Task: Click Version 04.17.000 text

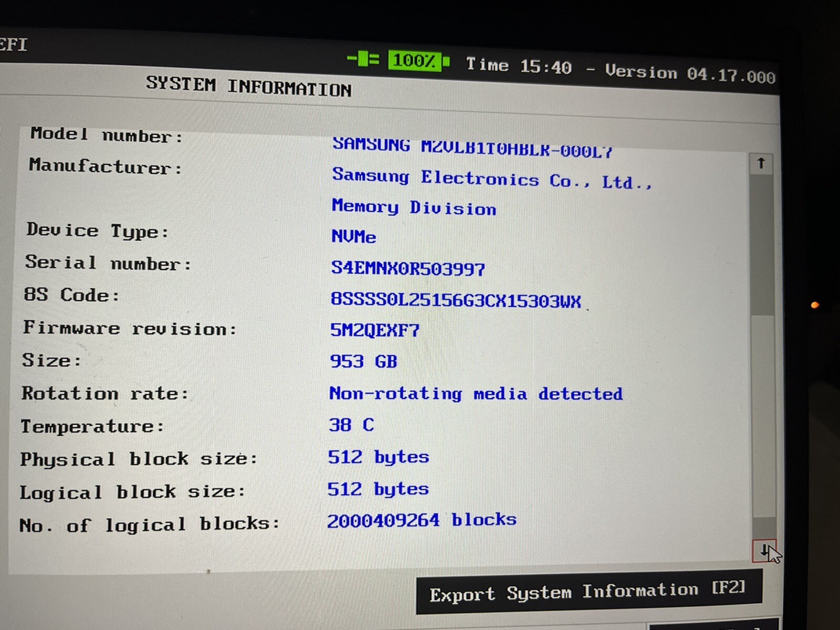Action: click(x=690, y=73)
